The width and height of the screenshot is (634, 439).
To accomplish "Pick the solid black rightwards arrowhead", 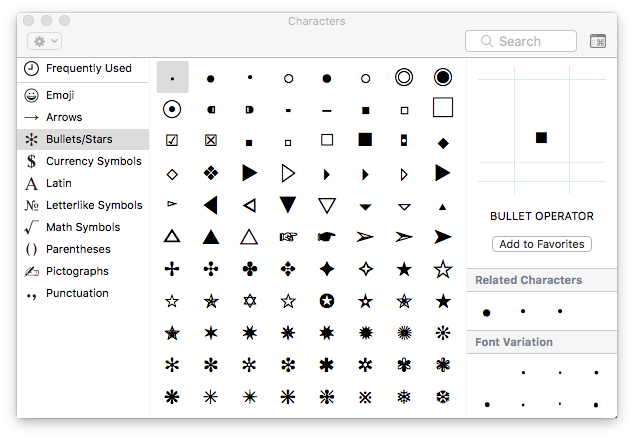I will pos(443,237).
